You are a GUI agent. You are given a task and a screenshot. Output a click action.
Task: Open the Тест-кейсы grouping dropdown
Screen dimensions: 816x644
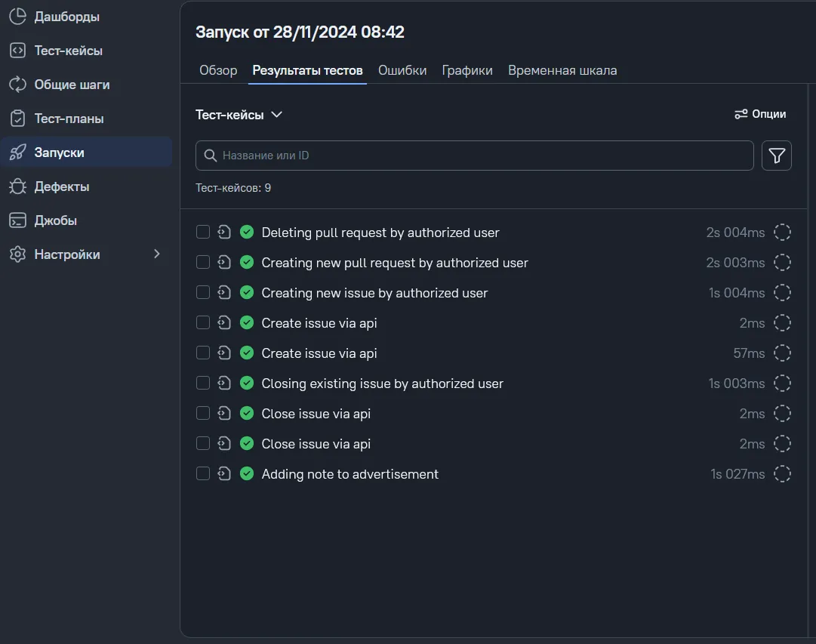(239, 115)
